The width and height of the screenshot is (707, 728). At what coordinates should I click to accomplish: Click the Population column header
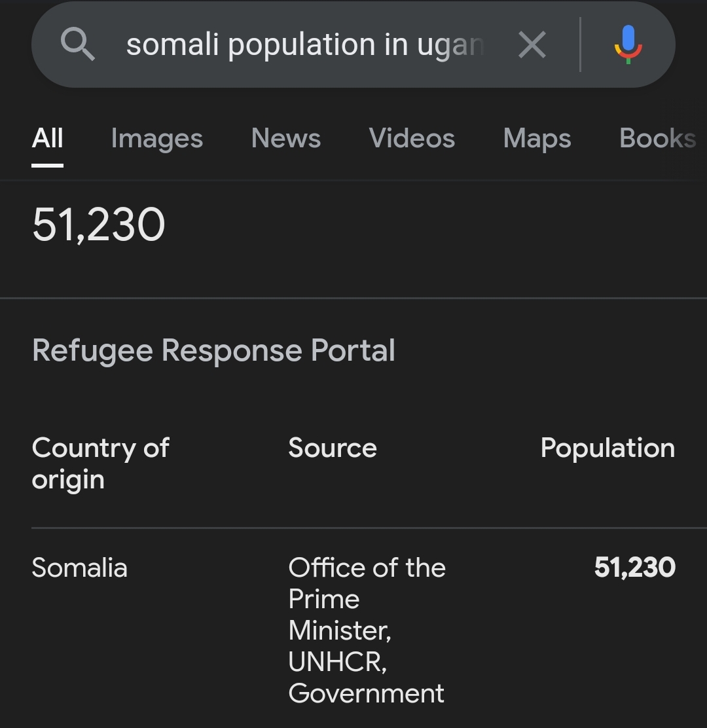coord(607,448)
